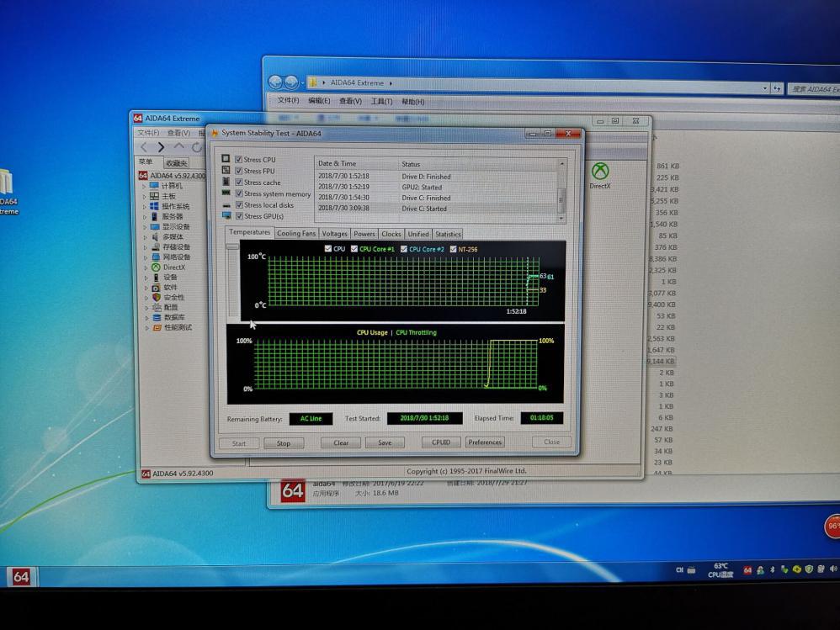
Task: Click the Stress local disks drive icon
Action: coord(226,204)
